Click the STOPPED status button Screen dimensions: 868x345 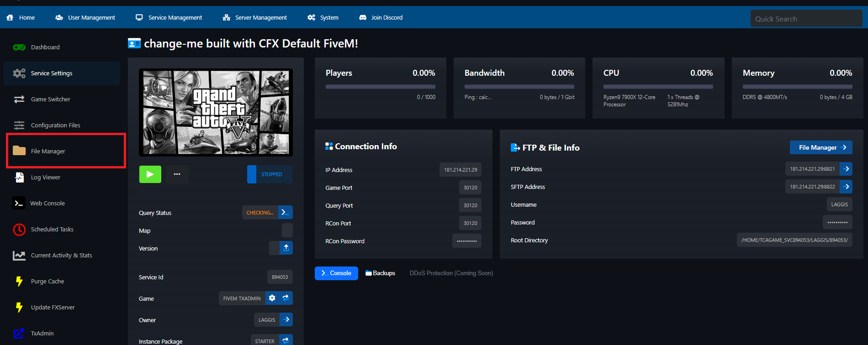coord(270,174)
